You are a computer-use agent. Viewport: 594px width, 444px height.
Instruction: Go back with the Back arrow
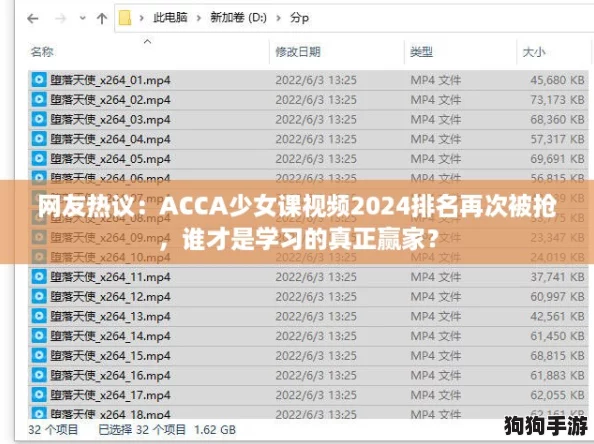tap(33, 18)
